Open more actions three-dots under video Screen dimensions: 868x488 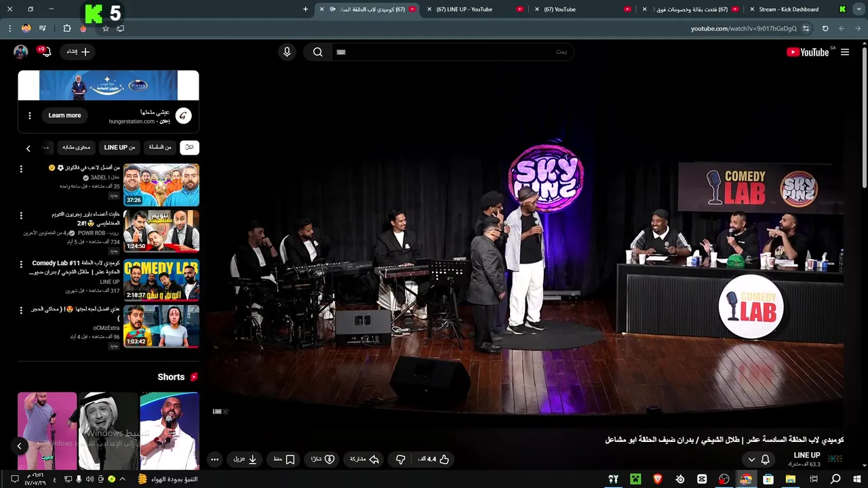(x=215, y=460)
